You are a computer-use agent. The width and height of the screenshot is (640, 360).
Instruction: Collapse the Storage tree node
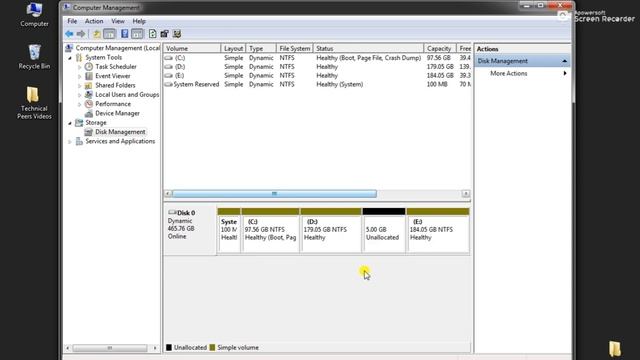(70, 123)
